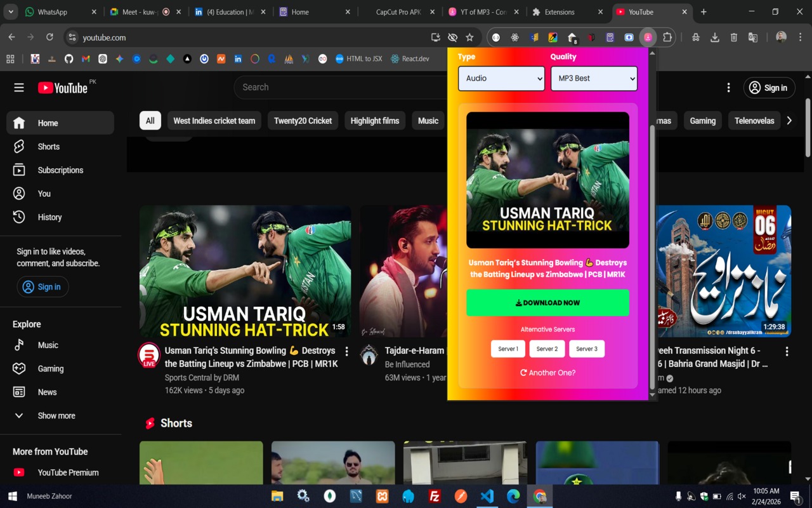This screenshot has width=812, height=508.
Task: Switch to the Extensions tab
Action: (568, 12)
